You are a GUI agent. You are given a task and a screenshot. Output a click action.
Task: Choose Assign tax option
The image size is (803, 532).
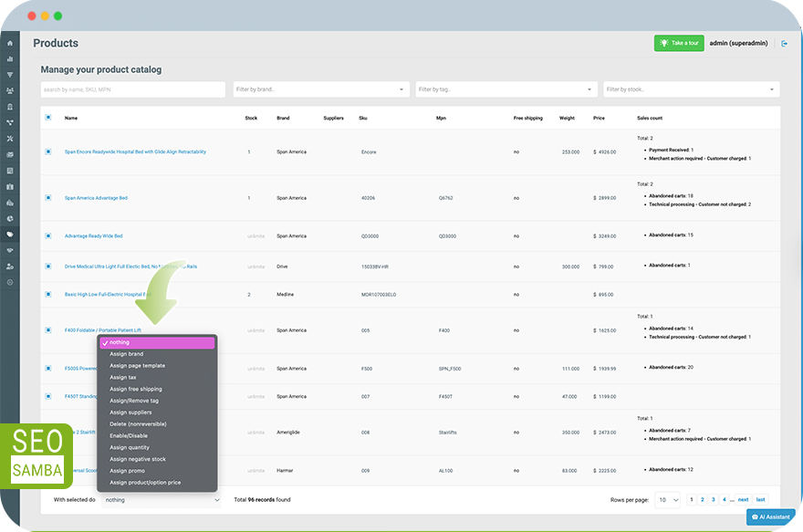point(123,378)
